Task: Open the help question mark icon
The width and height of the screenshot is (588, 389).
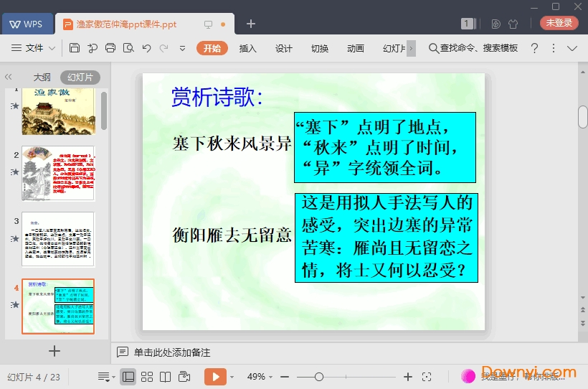Action: [534, 48]
